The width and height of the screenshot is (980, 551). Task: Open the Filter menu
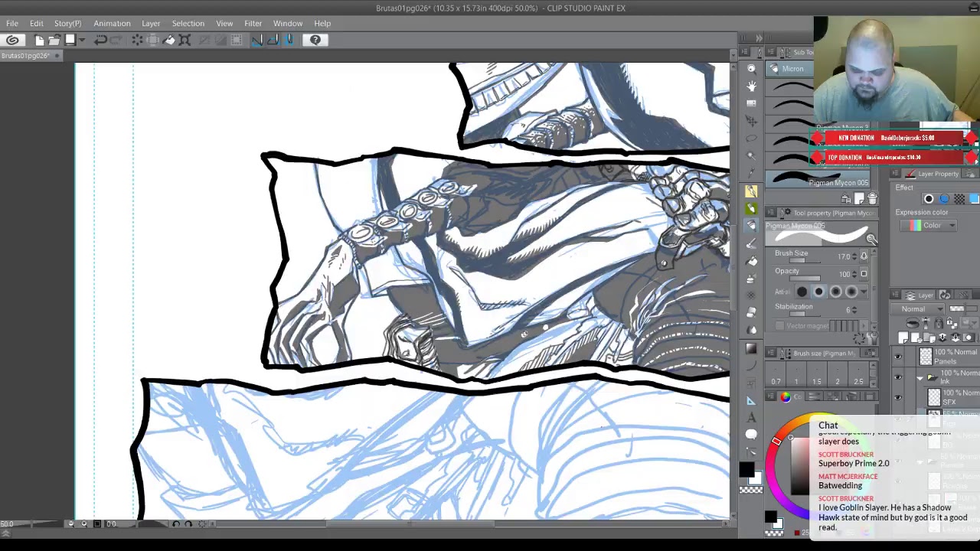253,23
